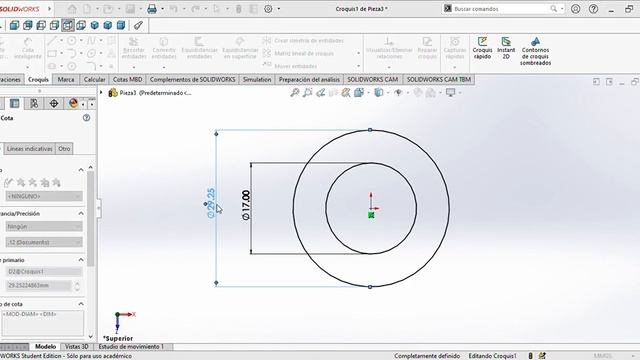Open the Print dropdown arrow
Viewport: 640px width, 360px height.
pos(162,9)
